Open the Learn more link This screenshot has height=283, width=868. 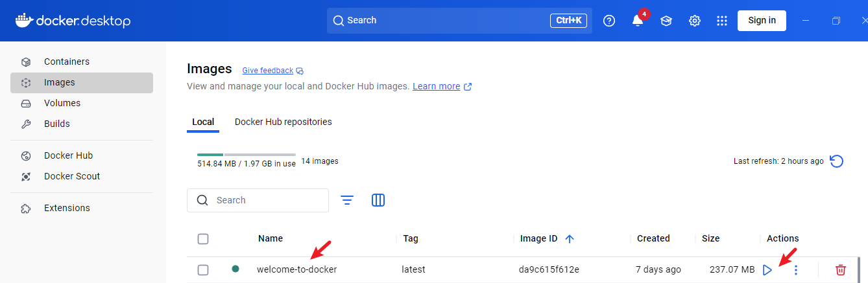point(437,86)
